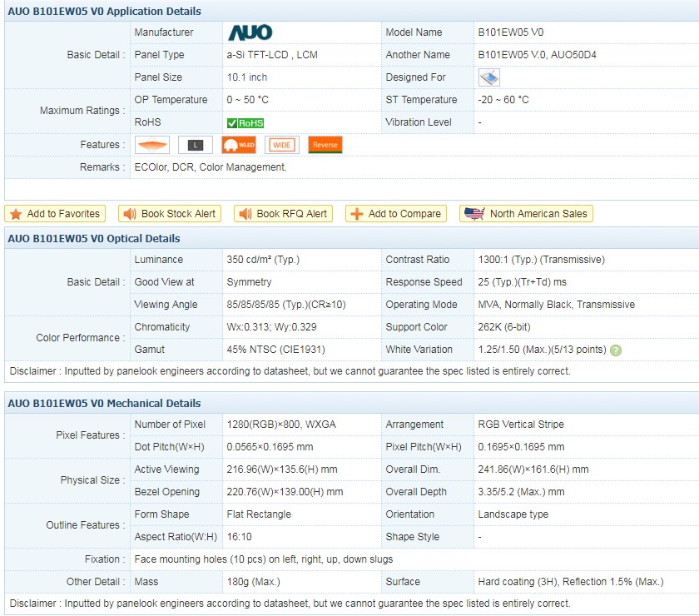Click 'MVA, Normally Black, Transmissive' operating mode
The image size is (699, 616).
pyautogui.click(x=557, y=305)
